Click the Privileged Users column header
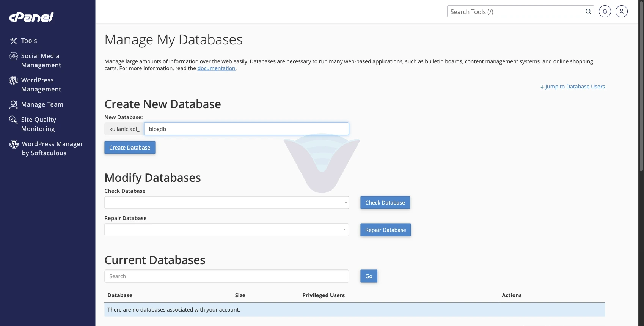This screenshot has height=326, width=644. (324, 295)
